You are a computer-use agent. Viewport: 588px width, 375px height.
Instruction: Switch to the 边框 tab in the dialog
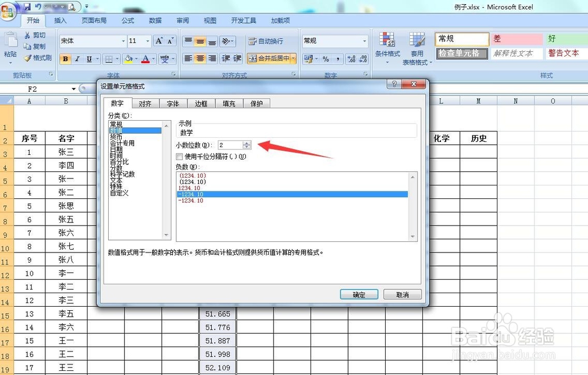201,102
